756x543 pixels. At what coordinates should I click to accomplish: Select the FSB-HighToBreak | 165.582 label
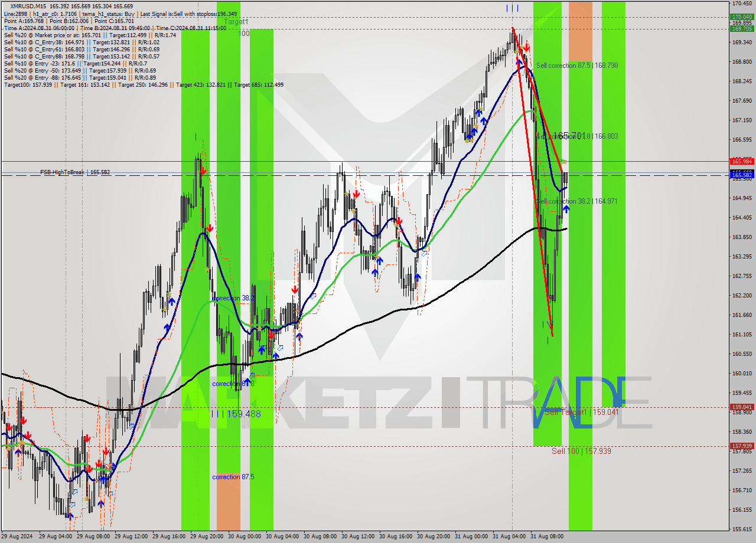[75, 172]
